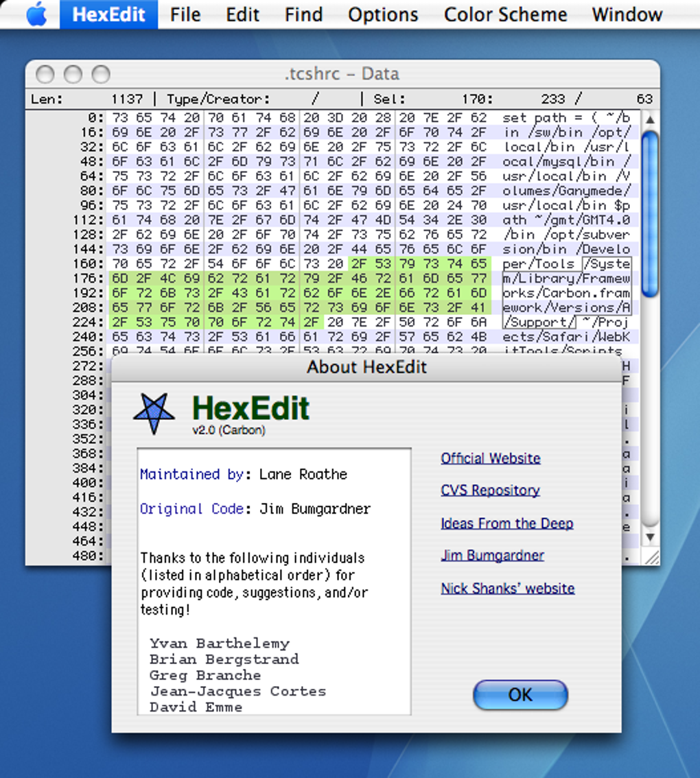
Task: Click the scrollbar up arrow
Action: (x=650, y=119)
